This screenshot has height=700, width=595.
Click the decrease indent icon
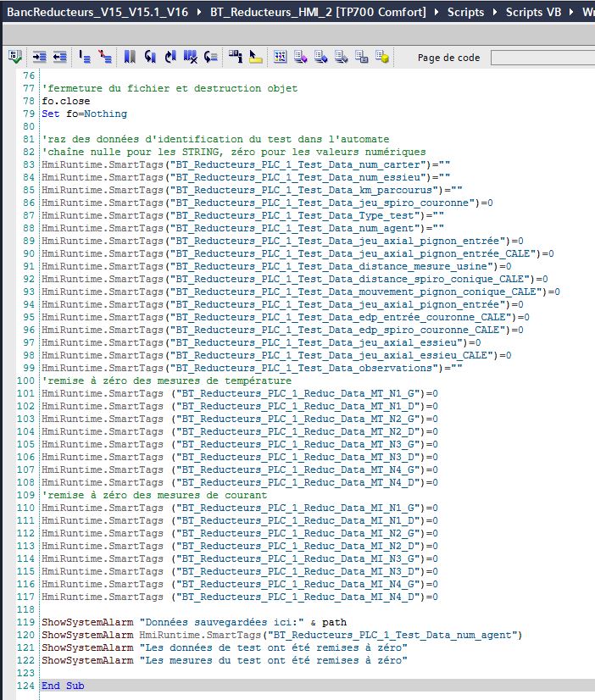[59, 57]
